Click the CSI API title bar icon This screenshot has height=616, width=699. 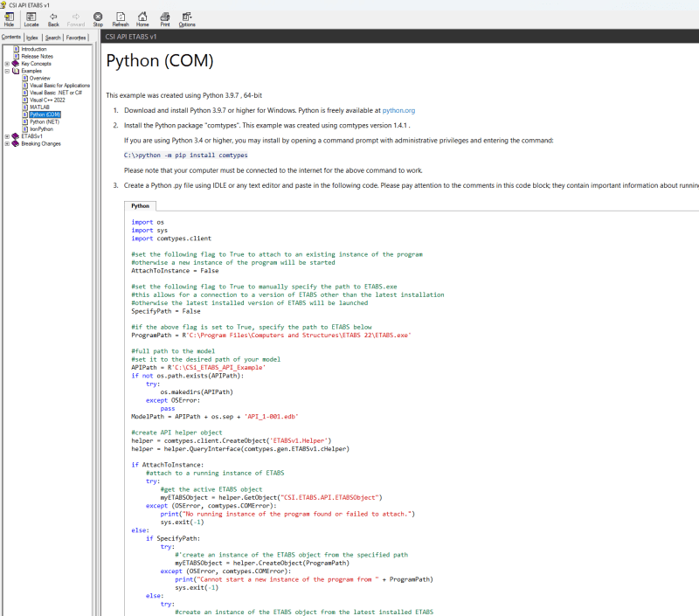pos(3,5)
